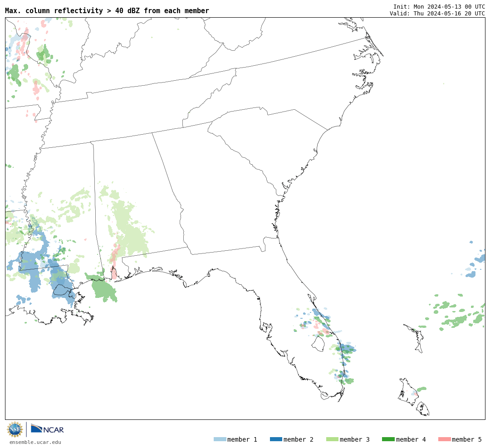Click the 'Init: Mon 2024-05-13 00 UTC' text

[x=439, y=6]
